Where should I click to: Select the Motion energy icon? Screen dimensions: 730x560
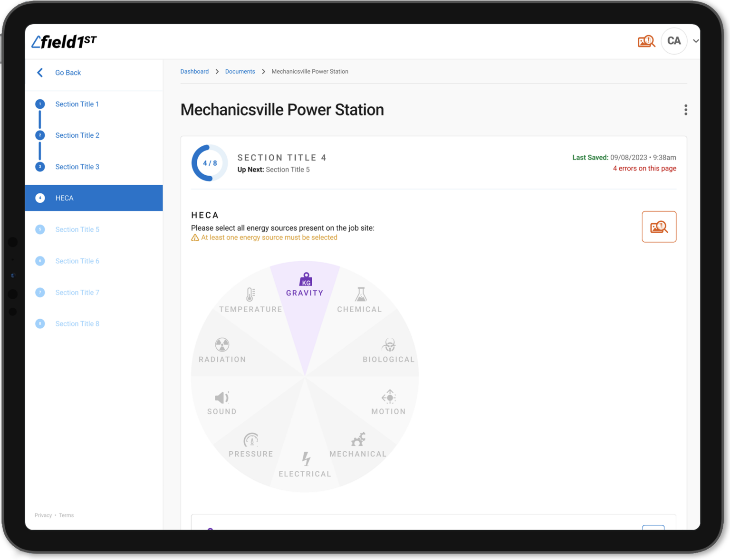(389, 397)
